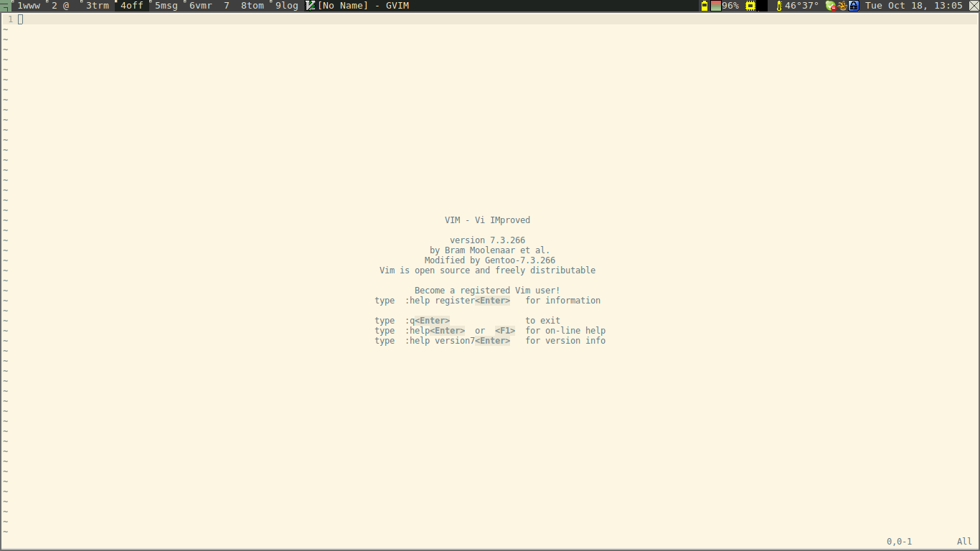Switch to workspace tag 5msg
The height and width of the screenshot is (551, 980).
pyautogui.click(x=166, y=6)
